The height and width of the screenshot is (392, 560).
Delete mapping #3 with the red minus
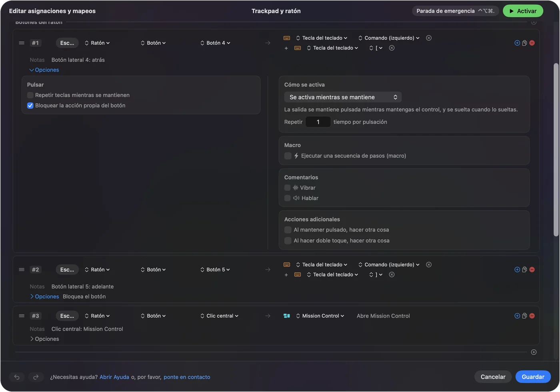tap(532, 316)
